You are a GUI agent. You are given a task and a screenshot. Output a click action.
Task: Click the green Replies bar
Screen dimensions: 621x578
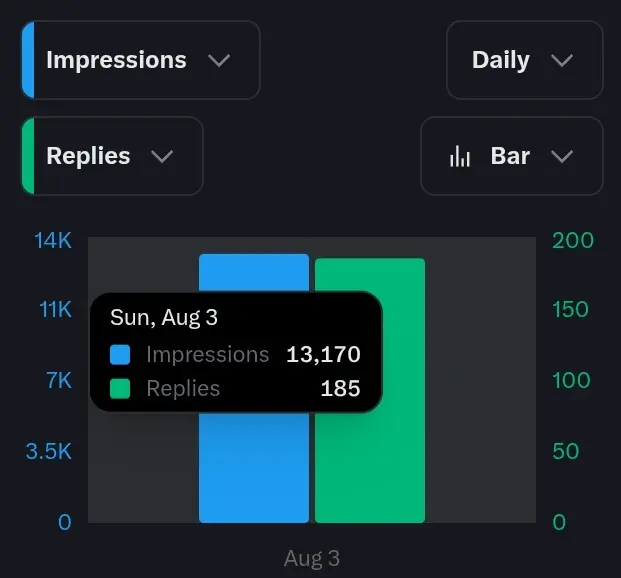click(370, 467)
